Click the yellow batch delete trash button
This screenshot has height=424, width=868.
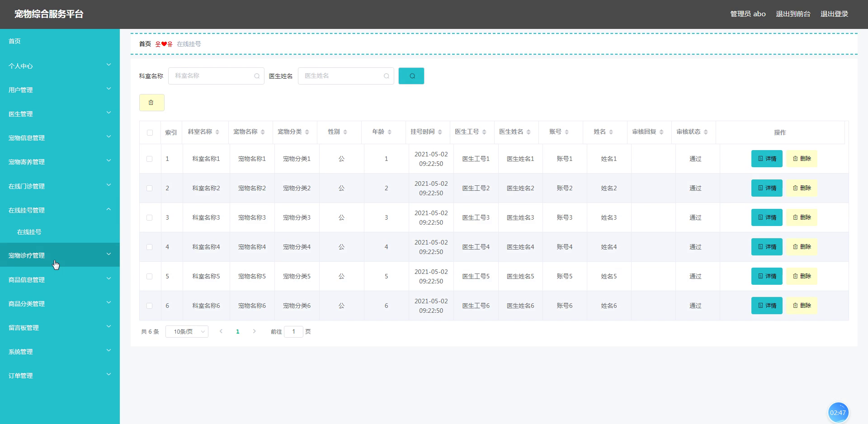tap(151, 103)
